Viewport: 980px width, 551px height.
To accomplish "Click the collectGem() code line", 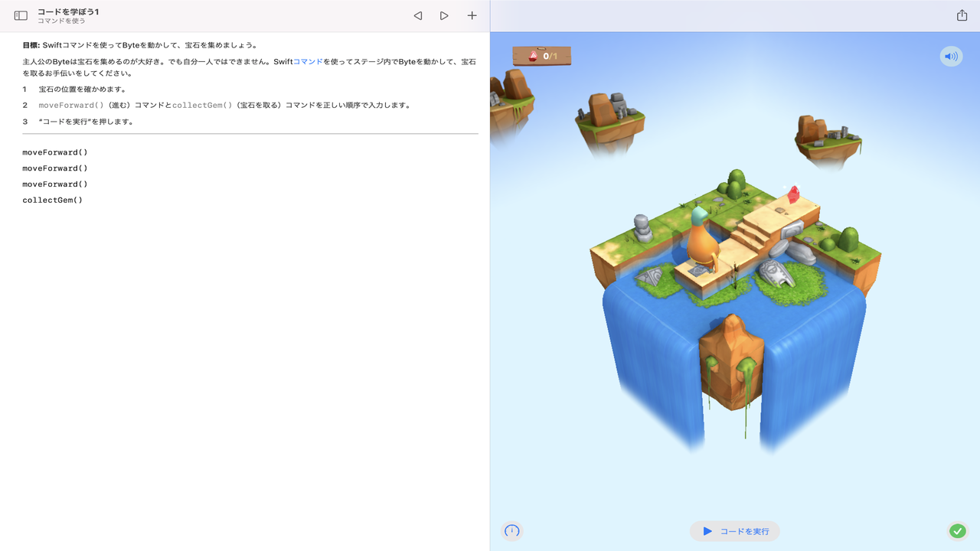I will [x=52, y=201].
